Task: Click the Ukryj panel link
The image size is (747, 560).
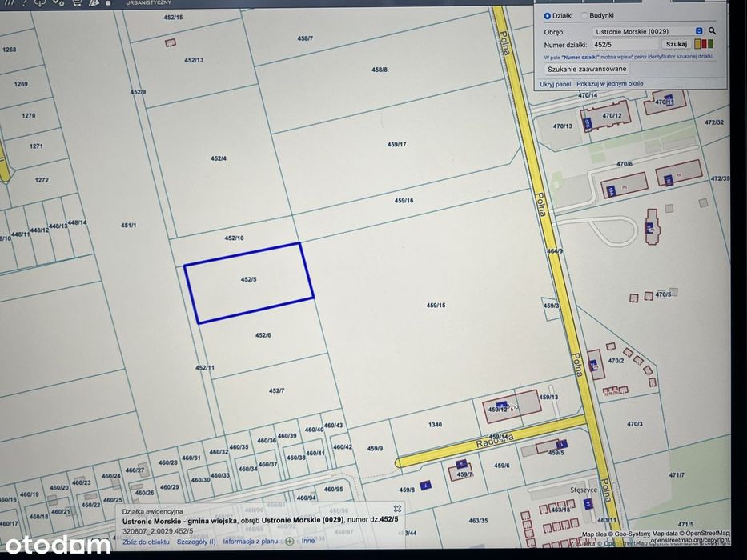Action: tap(555, 84)
